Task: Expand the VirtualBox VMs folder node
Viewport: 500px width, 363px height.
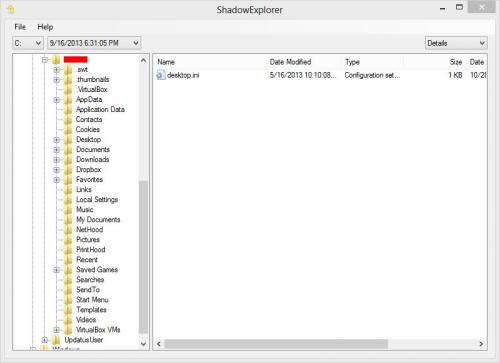Action: (57, 330)
